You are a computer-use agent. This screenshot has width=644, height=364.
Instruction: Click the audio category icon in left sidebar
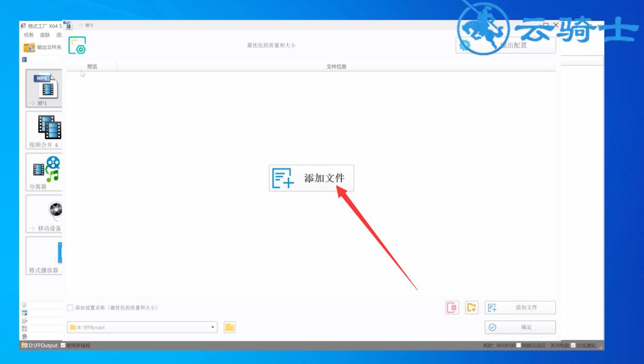pos(24,305)
